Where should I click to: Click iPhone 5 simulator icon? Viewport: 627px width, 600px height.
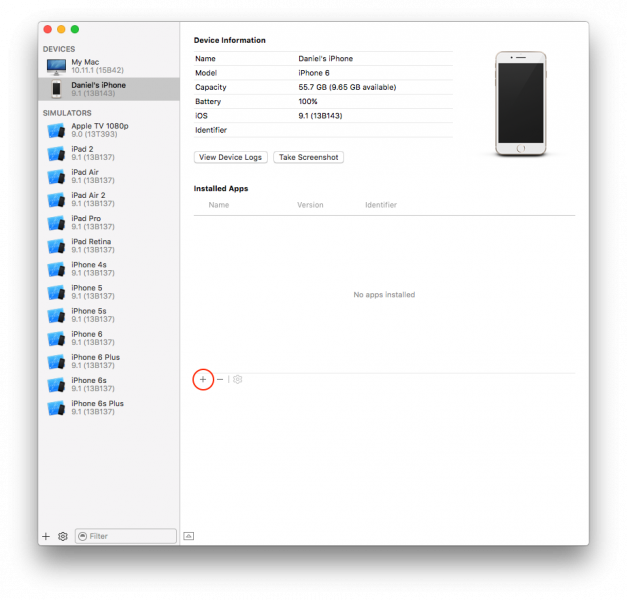pos(56,293)
